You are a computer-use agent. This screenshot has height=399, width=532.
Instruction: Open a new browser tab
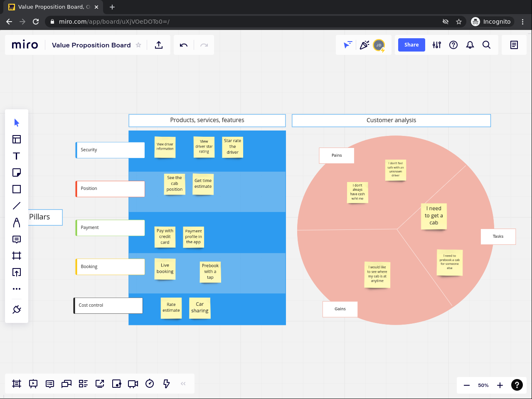(112, 7)
